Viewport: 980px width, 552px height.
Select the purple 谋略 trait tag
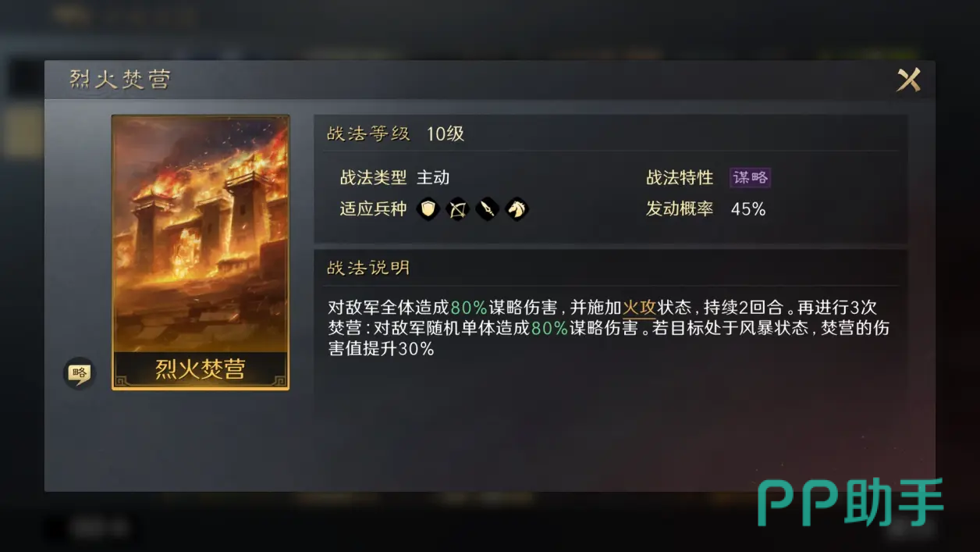[750, 177]
